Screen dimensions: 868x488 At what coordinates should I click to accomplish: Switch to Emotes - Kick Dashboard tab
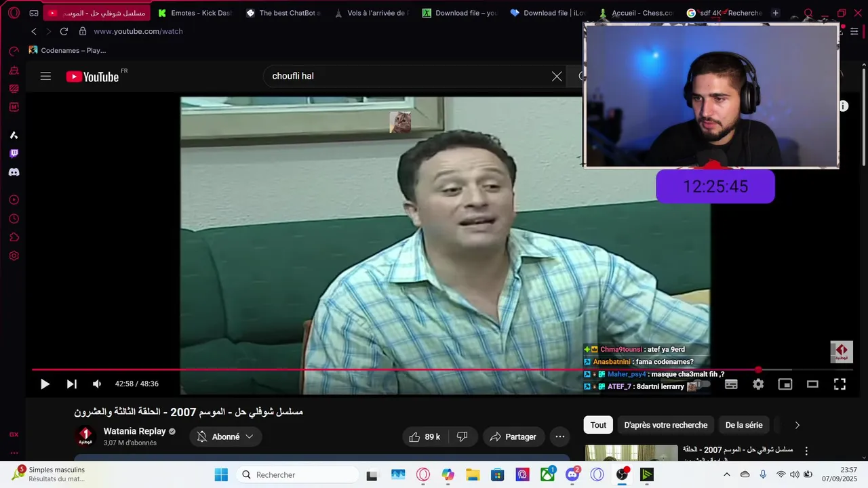click(195, 13)
